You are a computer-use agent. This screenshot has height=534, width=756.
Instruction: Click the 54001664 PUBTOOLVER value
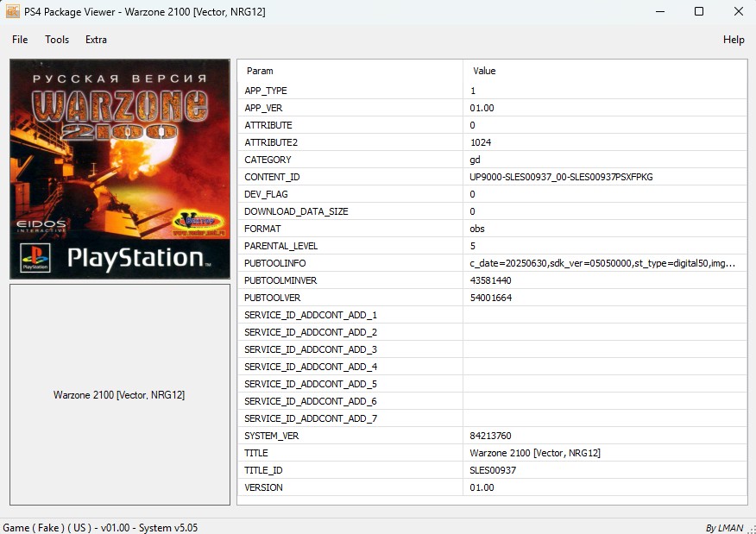click(491, 298)
